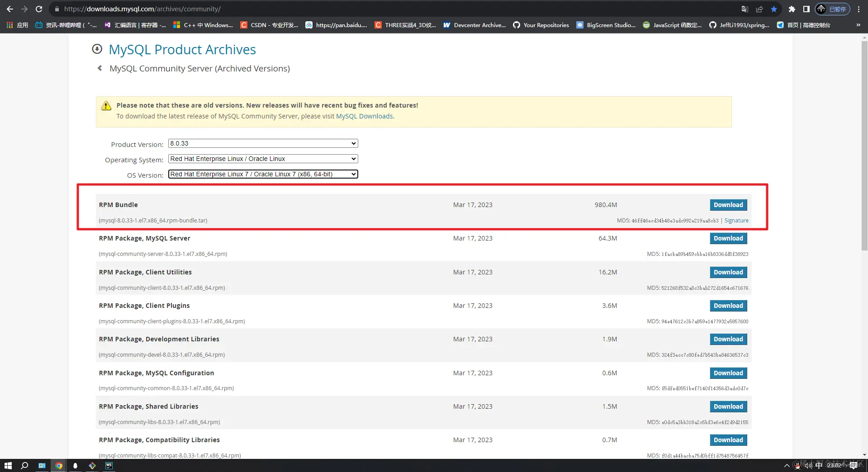Go back using the browser back arrow
The height and width of the screenshot is (472, 868).
click(10, 9)
